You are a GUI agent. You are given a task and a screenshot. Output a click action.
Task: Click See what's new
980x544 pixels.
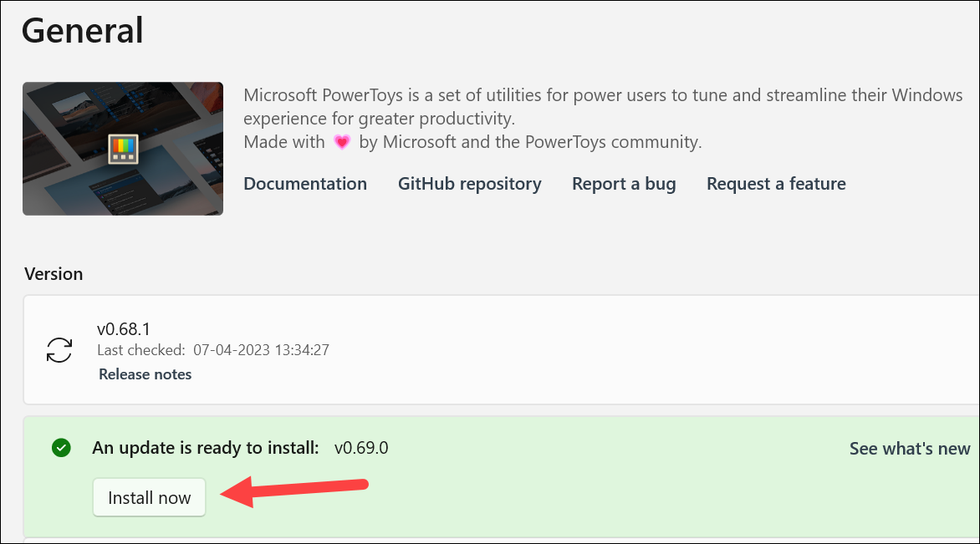coord(909,448)
